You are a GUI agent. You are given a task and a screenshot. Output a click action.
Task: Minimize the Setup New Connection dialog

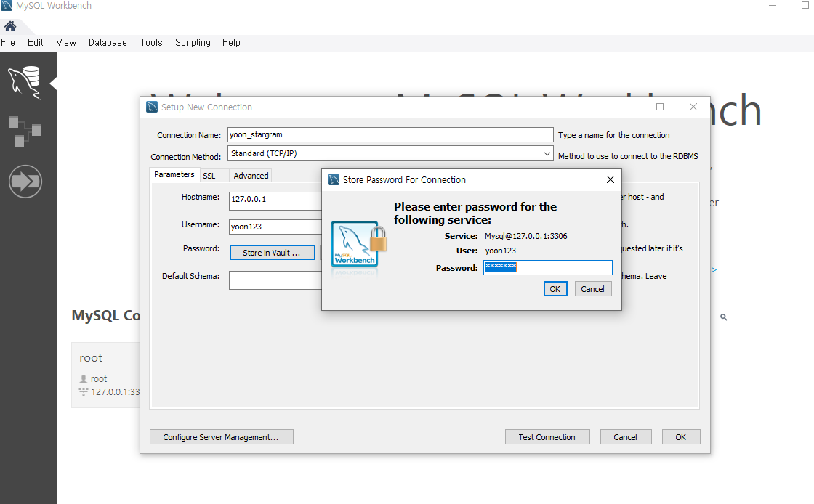click(x=627, y=107)
